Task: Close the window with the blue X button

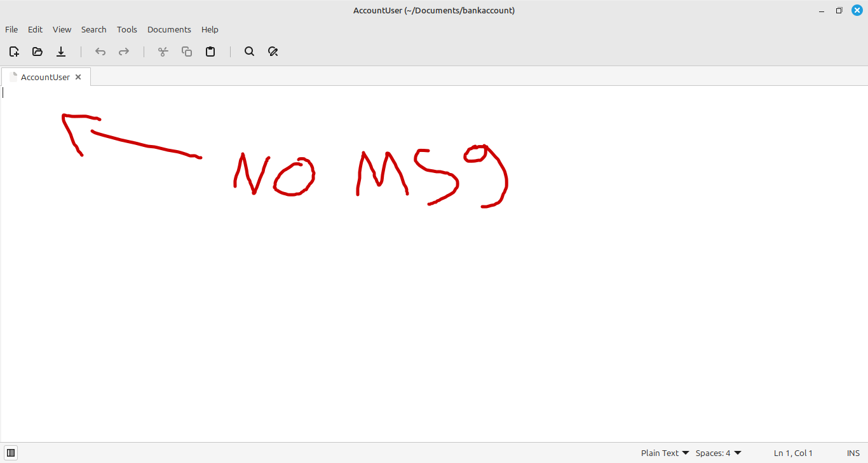Action: (x=857, y=10)
